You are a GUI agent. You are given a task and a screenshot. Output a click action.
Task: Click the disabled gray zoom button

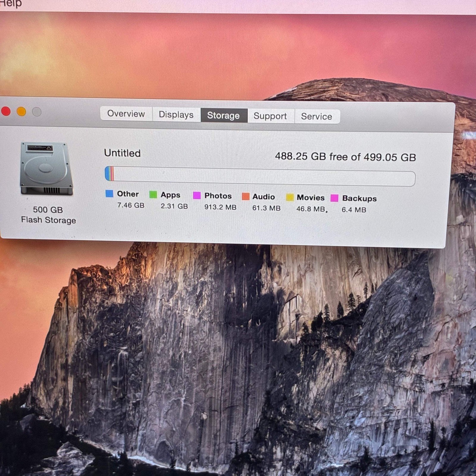(37, 112)
